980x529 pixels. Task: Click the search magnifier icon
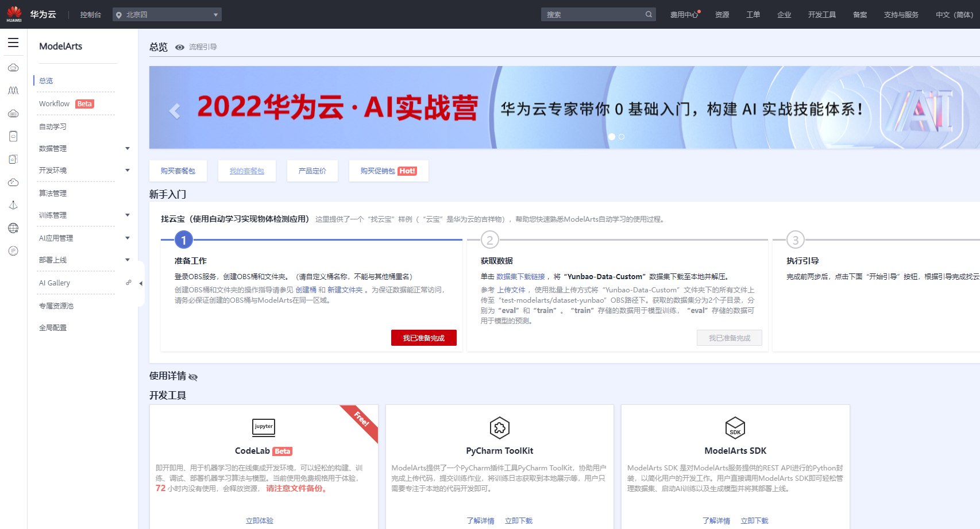point(649,14)
